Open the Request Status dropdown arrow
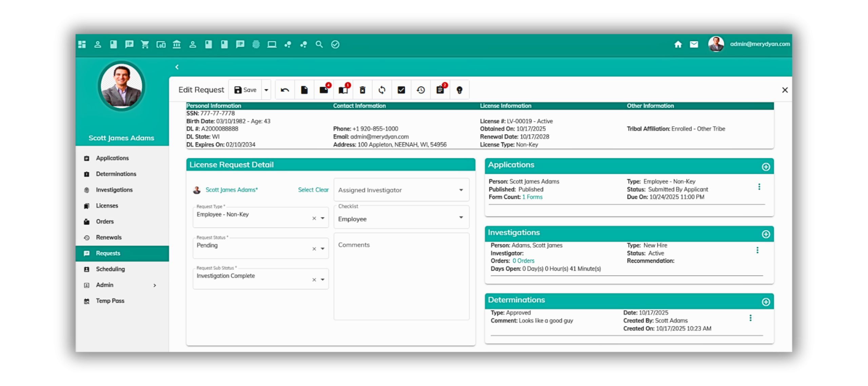Viewport: 868px width, 386px height. tap(322, 249)
